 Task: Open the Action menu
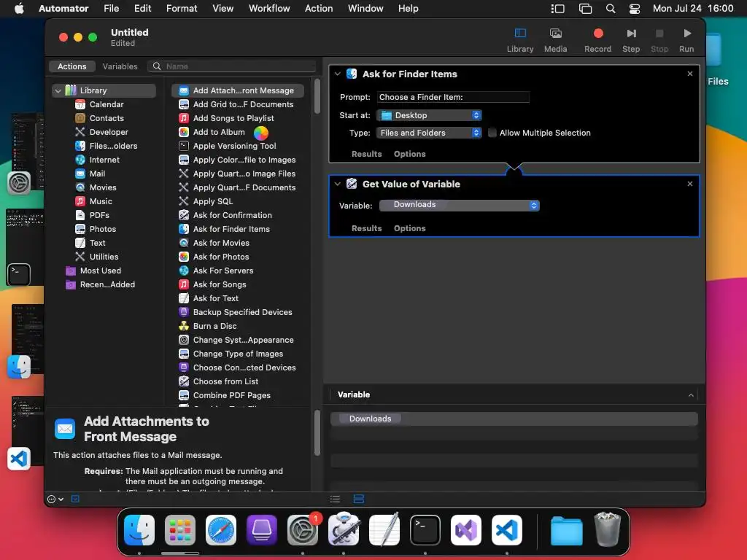tap(319, 9)
